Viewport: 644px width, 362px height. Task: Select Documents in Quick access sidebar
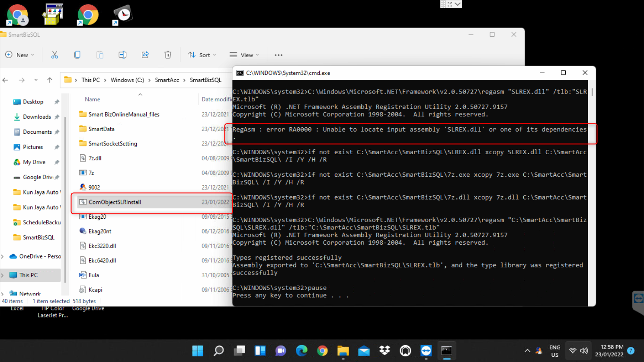37,132
